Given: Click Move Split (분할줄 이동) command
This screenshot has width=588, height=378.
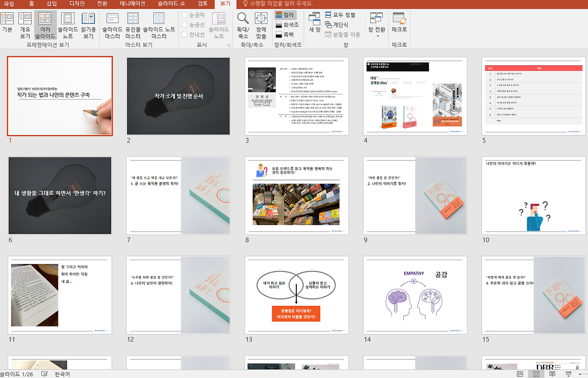Looking at the screenshot, I should click(x=343, y=34).
